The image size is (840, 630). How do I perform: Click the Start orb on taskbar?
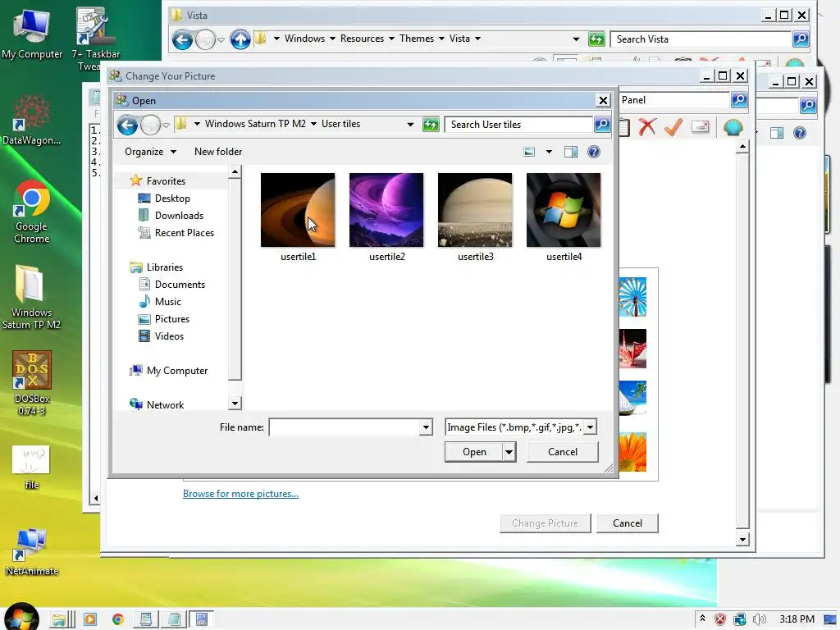pos(21,617)
